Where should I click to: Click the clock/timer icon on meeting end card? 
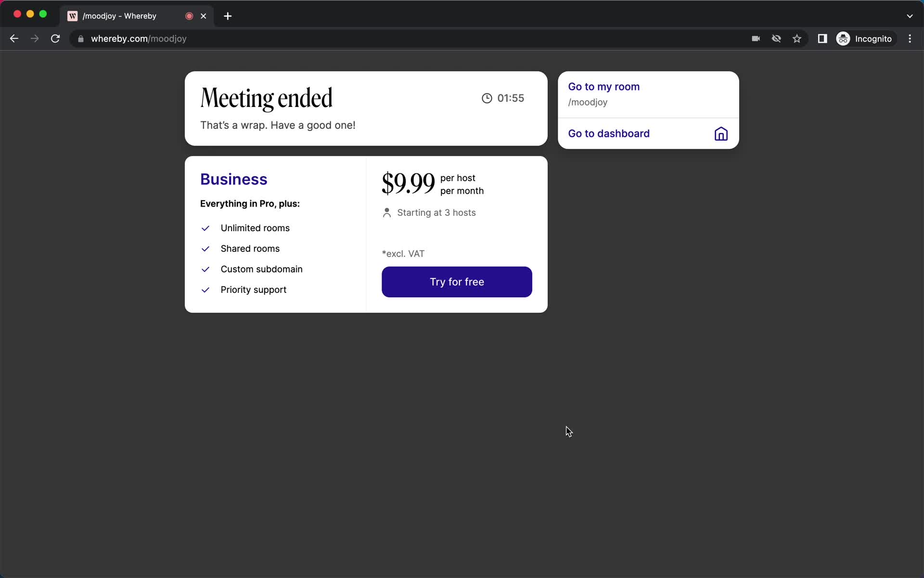486,98
